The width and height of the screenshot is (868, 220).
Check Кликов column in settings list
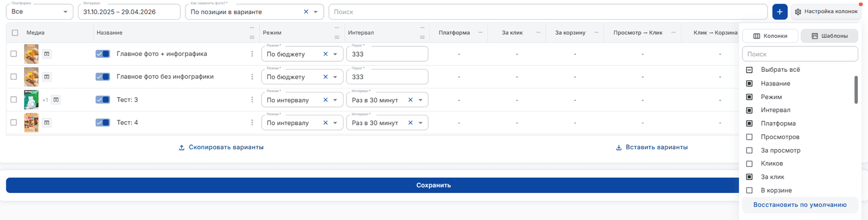(x=749, y=163)
